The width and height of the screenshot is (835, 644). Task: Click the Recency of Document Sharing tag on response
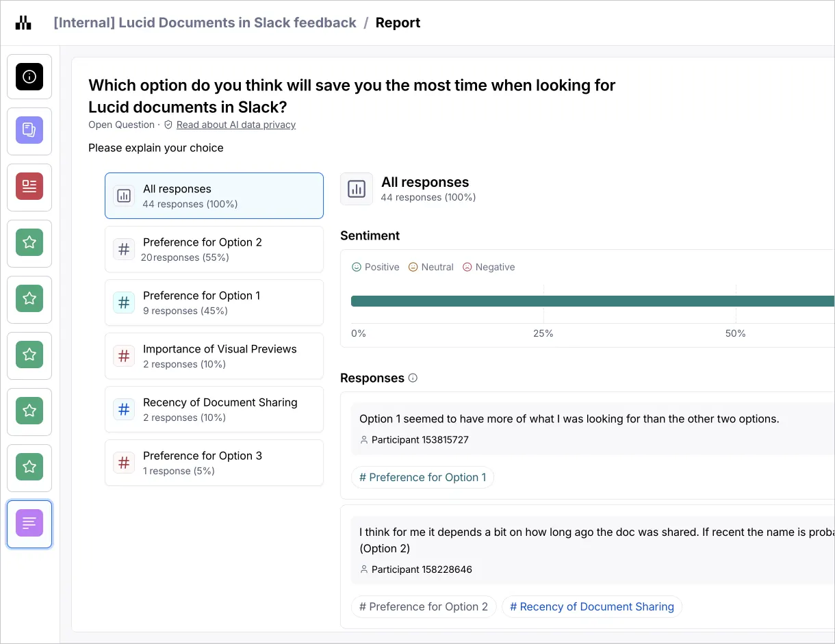point(592,606)
